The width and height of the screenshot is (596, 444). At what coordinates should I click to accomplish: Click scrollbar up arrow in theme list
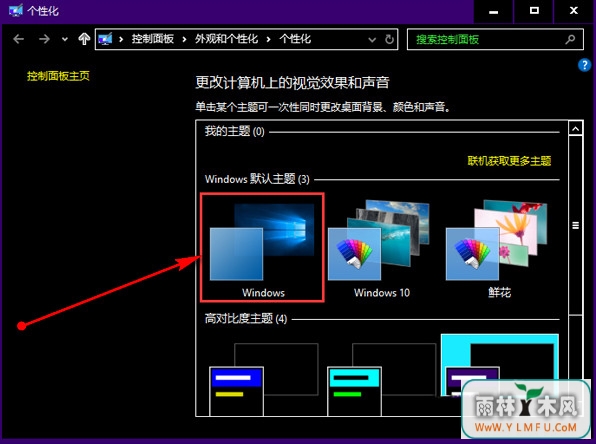[575, 129]
